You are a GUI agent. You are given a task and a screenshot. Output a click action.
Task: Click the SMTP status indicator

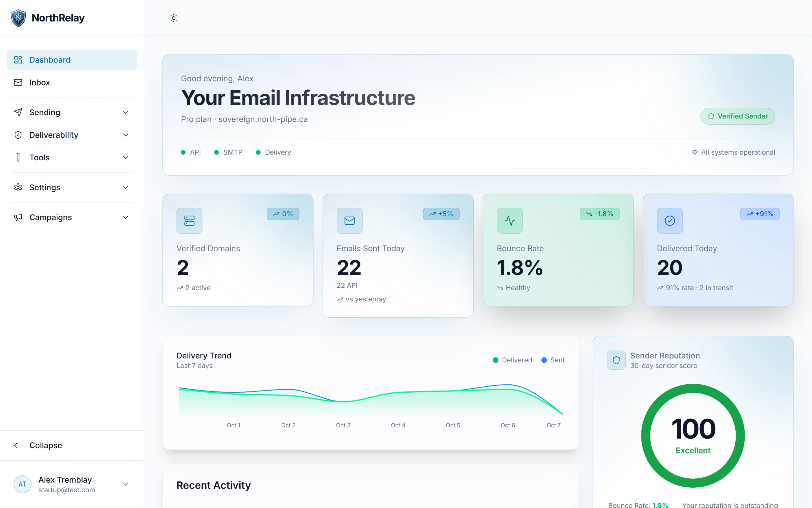click(228, 152)
